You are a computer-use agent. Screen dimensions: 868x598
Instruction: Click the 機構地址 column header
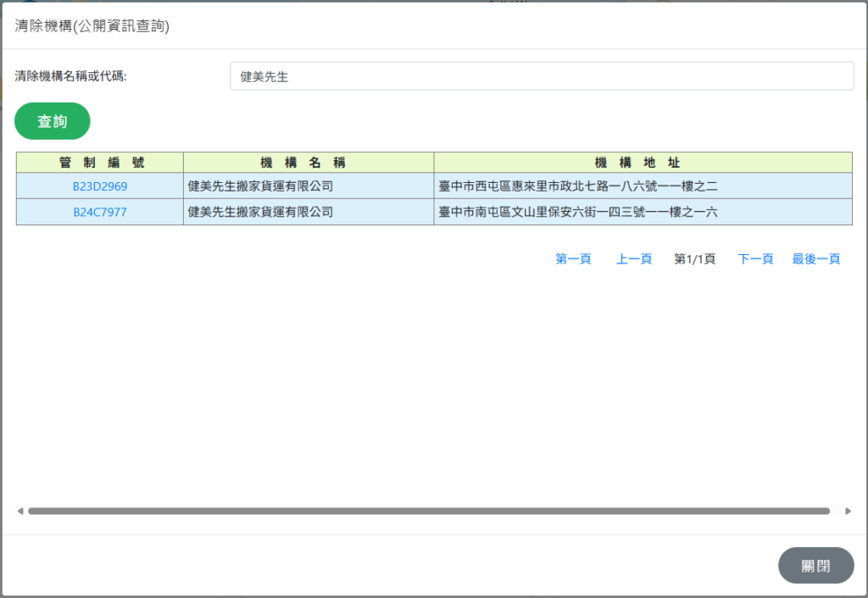click(643, 163)
